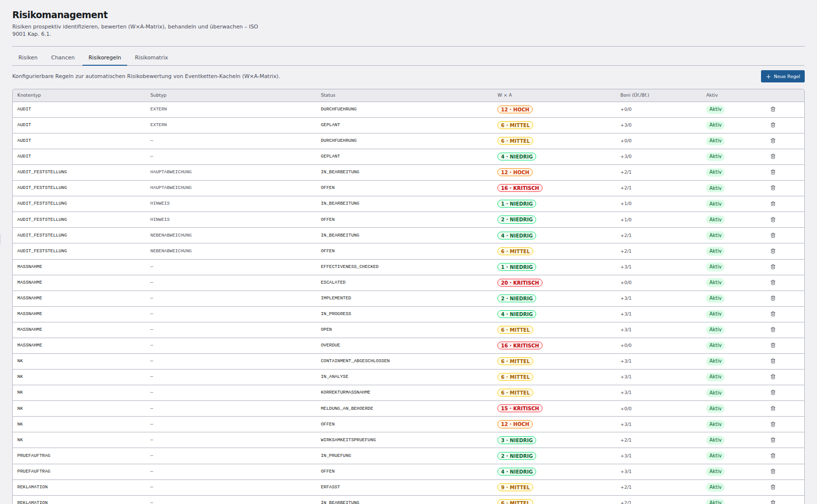
Task: Create a rule with Neue Regel button
Action: coord(783,77)
